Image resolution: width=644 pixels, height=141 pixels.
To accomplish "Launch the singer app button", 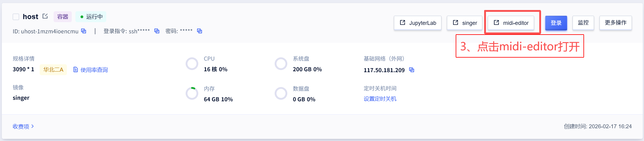I will (464, 23).
